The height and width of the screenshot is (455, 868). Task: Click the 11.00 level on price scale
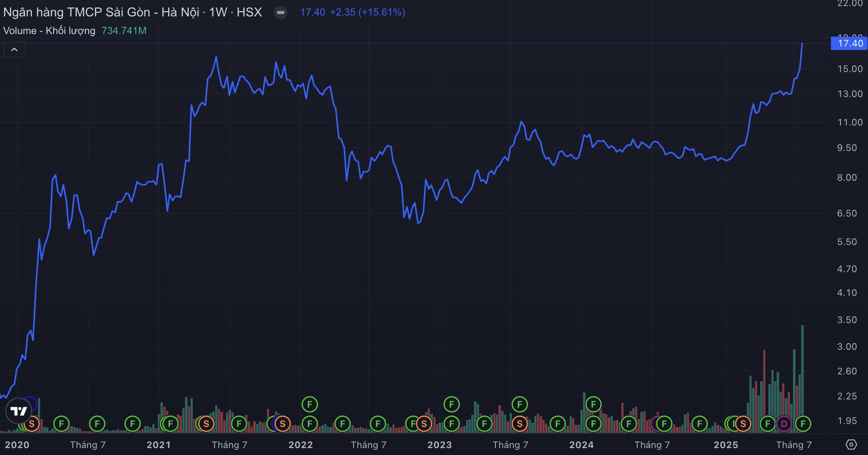pos(850,122)
